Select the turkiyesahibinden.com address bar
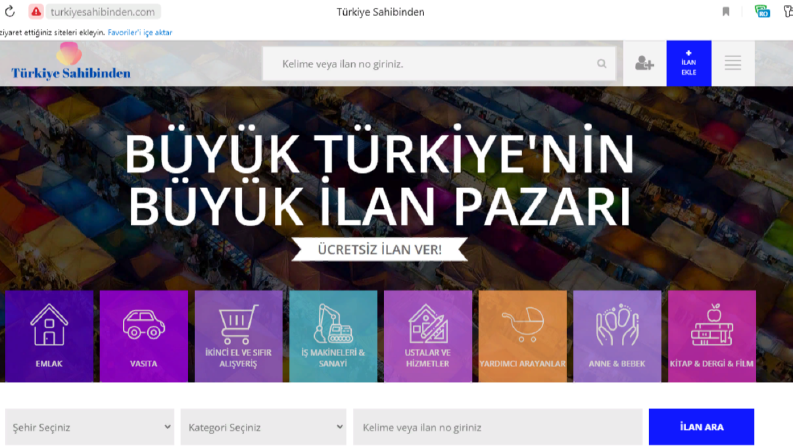This screenshot has height=446, width=793. pos(103,11)
